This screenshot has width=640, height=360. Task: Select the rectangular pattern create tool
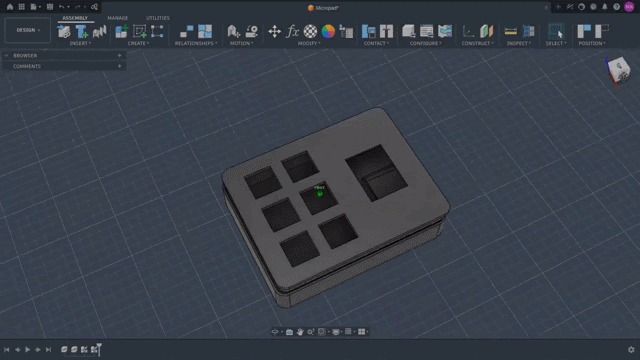tap(157, 31)
